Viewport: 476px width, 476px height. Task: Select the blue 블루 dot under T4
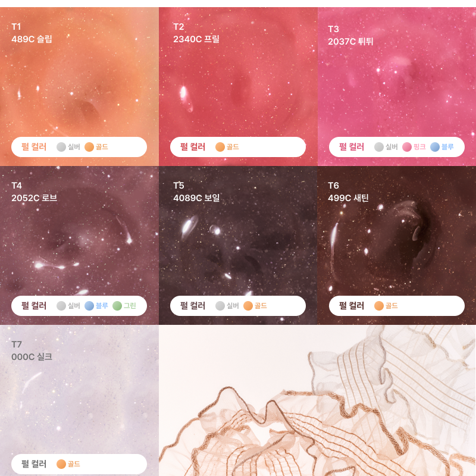(89, 306)
